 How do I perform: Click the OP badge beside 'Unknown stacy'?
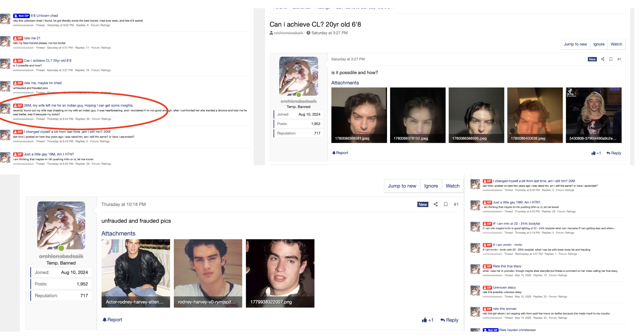click(x=487, y=287)
